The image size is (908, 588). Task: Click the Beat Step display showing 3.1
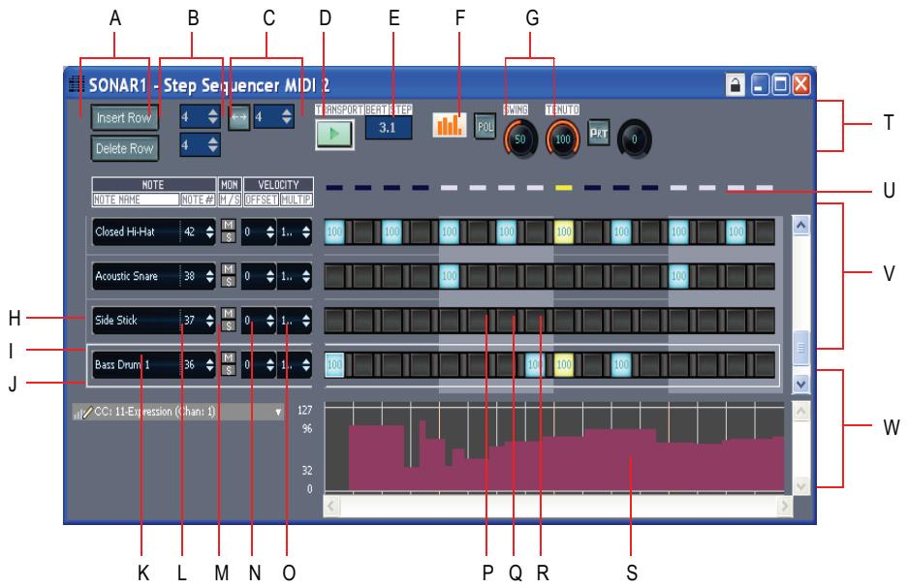click(388, 128)
